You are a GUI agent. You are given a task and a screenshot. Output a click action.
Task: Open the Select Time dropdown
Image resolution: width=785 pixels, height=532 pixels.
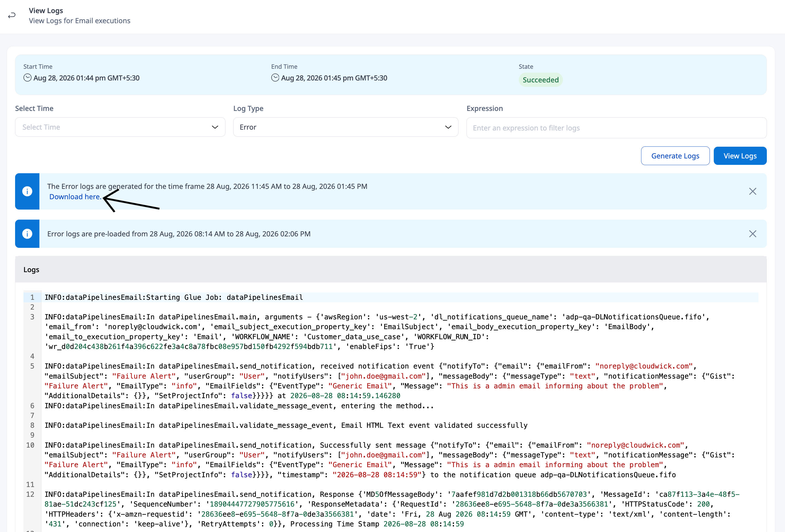[120, 127]
